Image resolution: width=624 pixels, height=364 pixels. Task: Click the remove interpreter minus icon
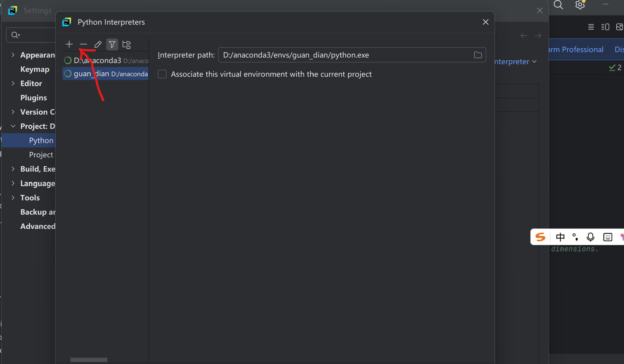tap(83, 44)
